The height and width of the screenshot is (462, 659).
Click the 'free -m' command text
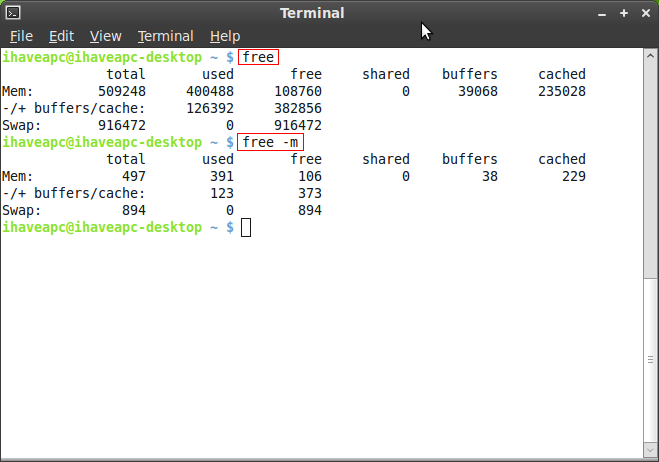point(270,142)
